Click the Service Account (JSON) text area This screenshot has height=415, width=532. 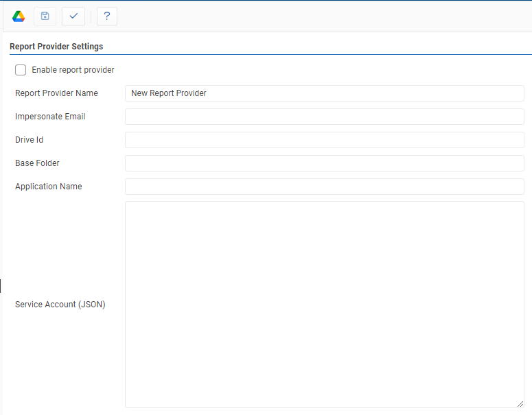click(x=324, y=305)
